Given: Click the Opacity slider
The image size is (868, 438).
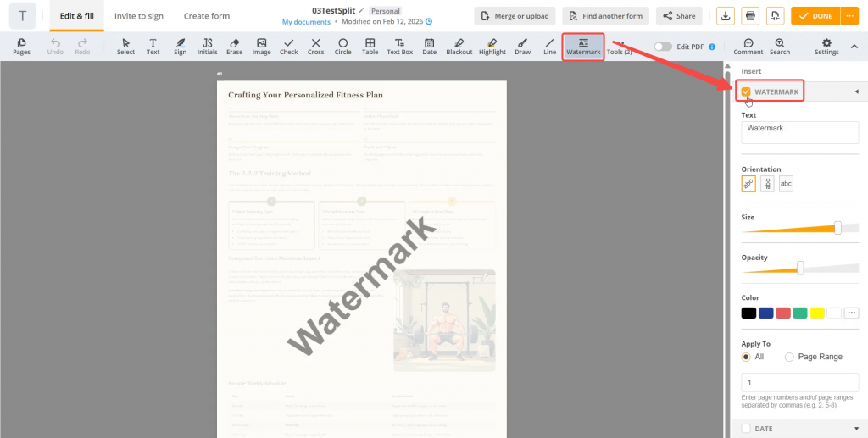Looking at the screenshot, I should point(800,269).
